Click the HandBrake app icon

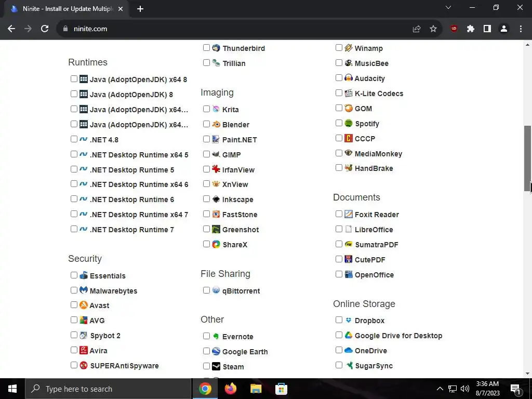coord(349,168)
